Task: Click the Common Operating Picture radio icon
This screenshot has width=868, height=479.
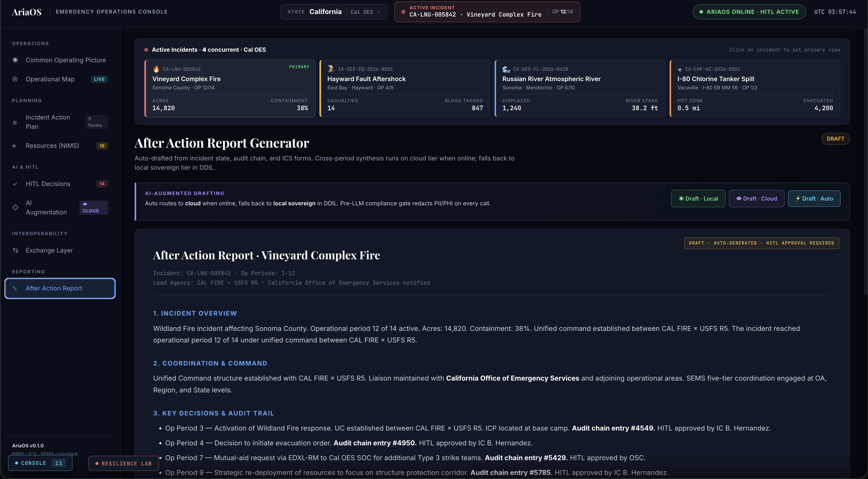Action: click(15, 60)
